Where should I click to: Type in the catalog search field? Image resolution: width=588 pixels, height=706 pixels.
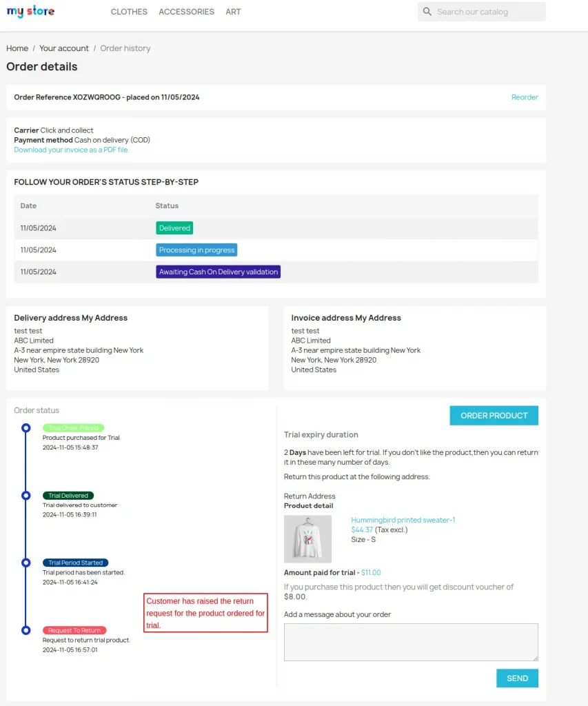point(488,12)
